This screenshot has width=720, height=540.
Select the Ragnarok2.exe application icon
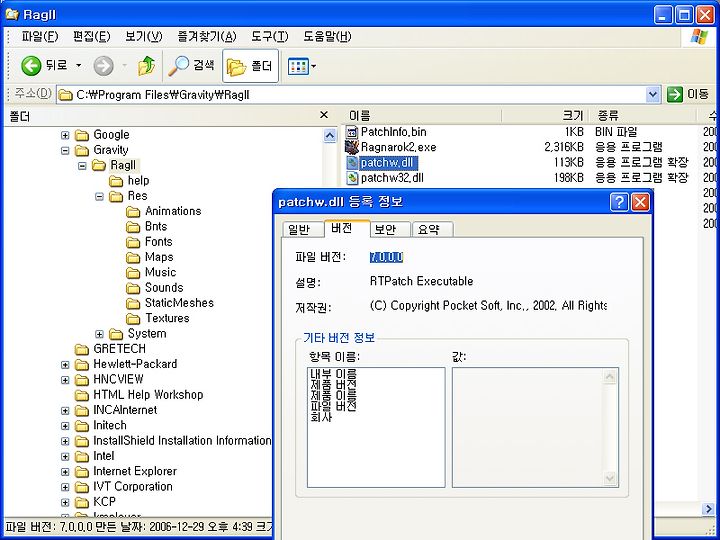point(352,147)
